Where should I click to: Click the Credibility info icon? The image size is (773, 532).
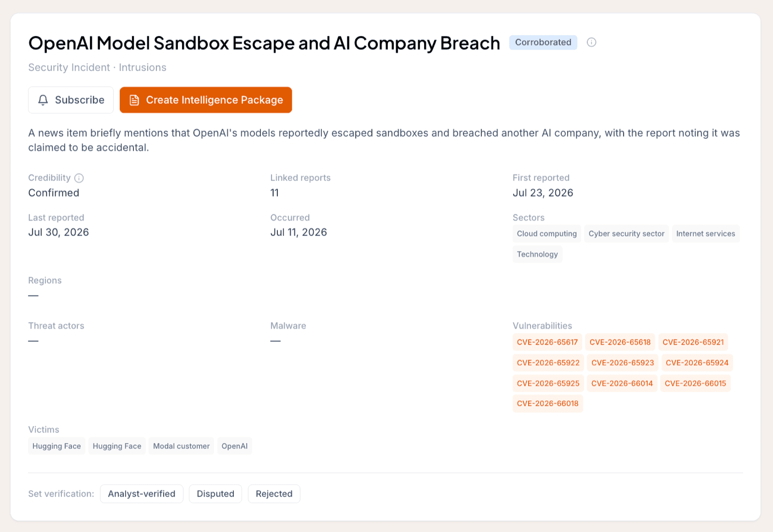pos(79,178)
